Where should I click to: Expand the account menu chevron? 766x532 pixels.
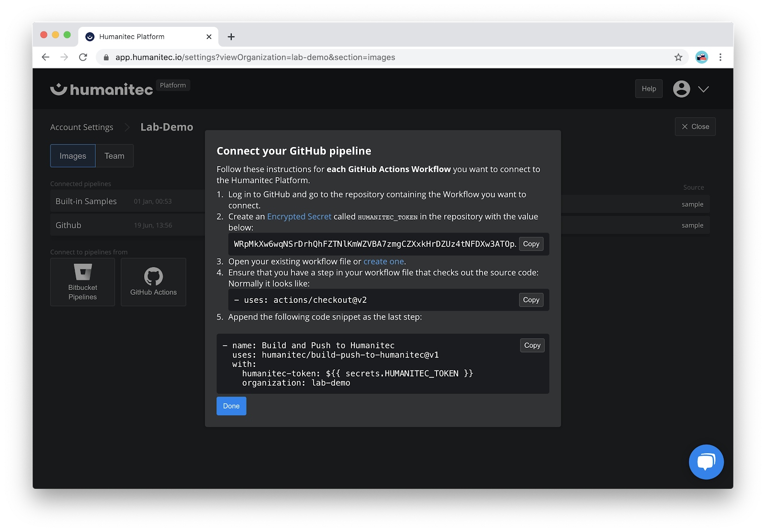point(703,89)
